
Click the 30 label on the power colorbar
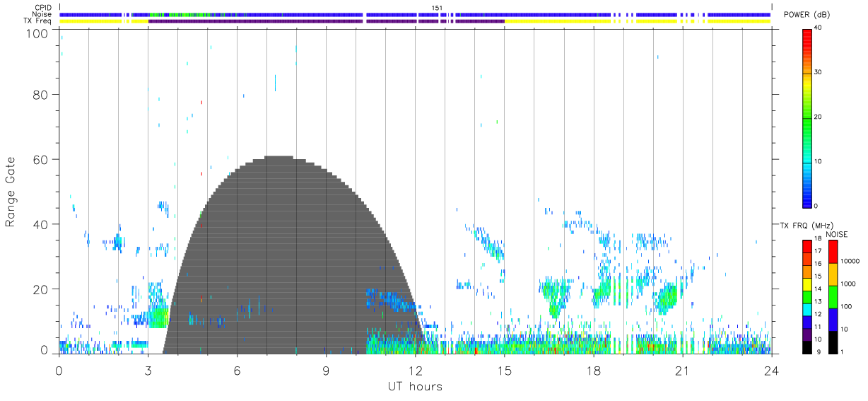click(x=819, y=72)
